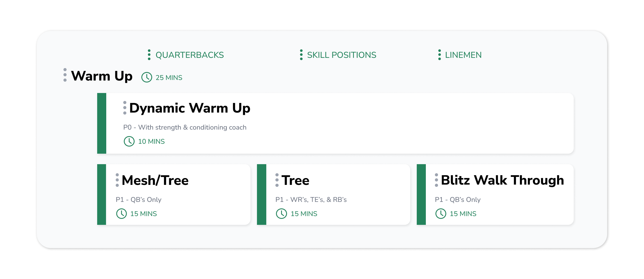The width and height of the screenshot is (644, 279).
Task: Click the Dynamic Warm Up card handle dots
Action: coord(125,108)
